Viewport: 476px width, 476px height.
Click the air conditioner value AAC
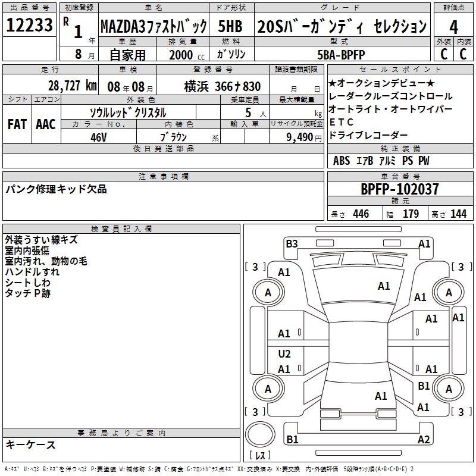click(x=46, y=124)
